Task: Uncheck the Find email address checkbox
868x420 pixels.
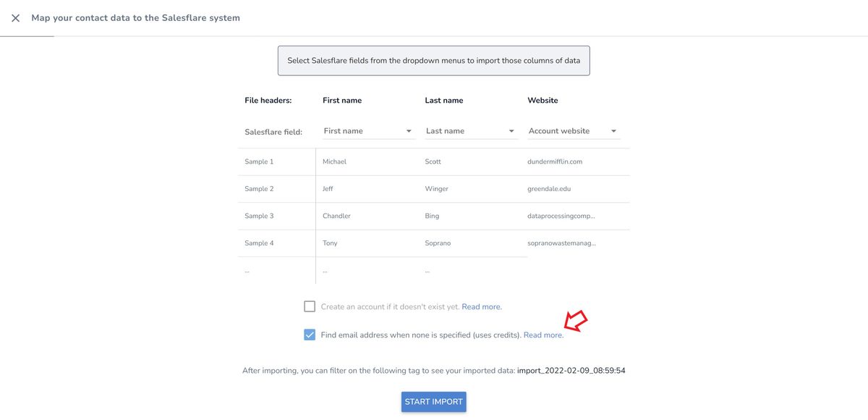Action: click(310, 335)
